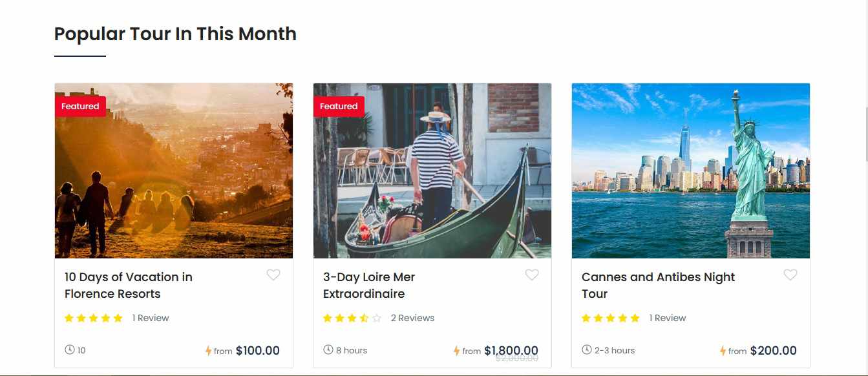Image resolution: width=868 pixels, height=376 pixels.
Task: Click the Featured badge on Florence tour
Action: pos(80,107)
